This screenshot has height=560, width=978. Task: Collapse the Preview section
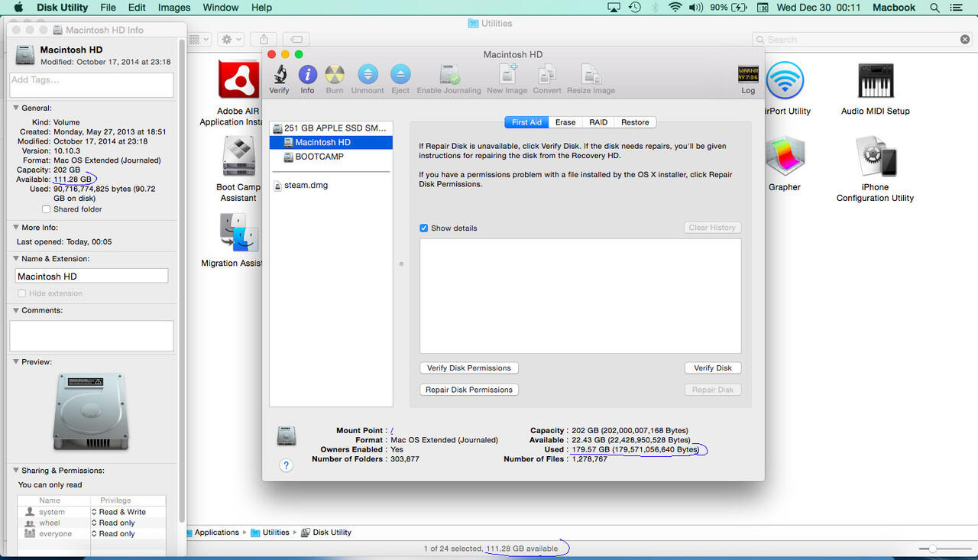[x=16, y=362]
